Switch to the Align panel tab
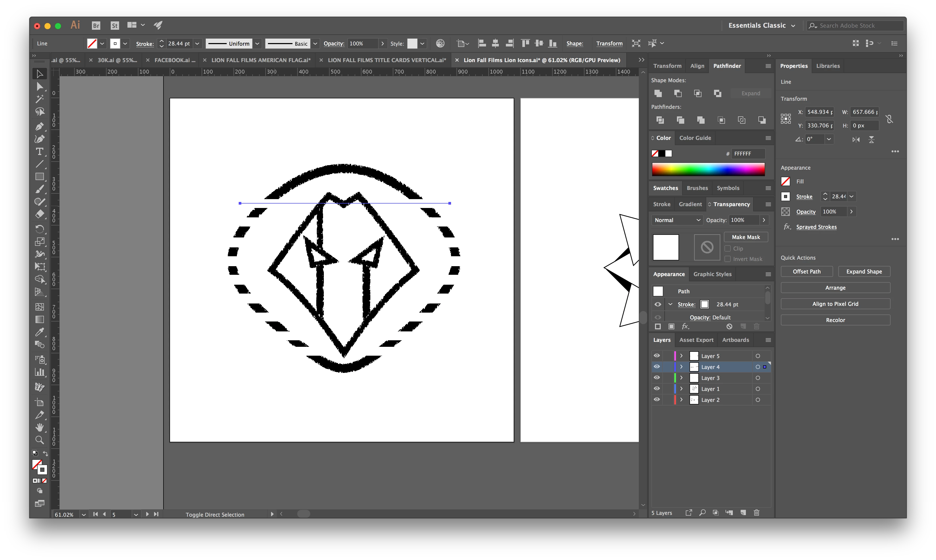Screen dimensions: 936x560 click(697, 66)
